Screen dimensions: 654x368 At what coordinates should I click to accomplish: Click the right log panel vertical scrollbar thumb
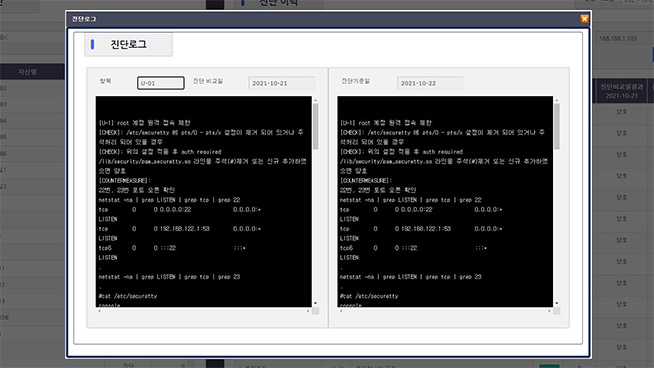coord(557,126)
